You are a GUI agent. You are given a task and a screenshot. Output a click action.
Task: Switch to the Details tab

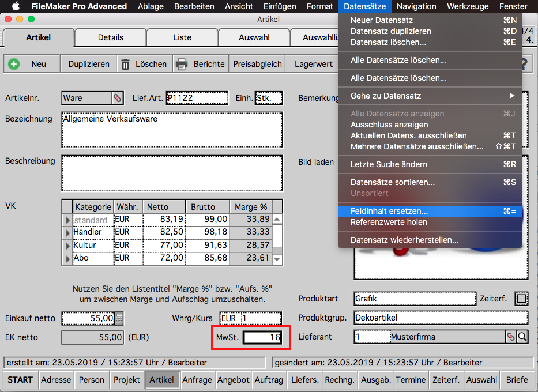point(111,37)
